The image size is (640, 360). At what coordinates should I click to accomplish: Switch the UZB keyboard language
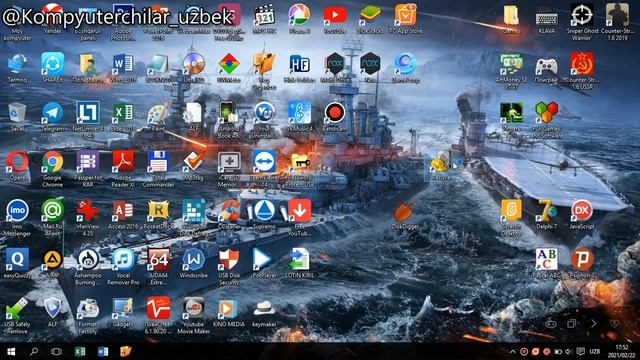(x=595, y=351)
